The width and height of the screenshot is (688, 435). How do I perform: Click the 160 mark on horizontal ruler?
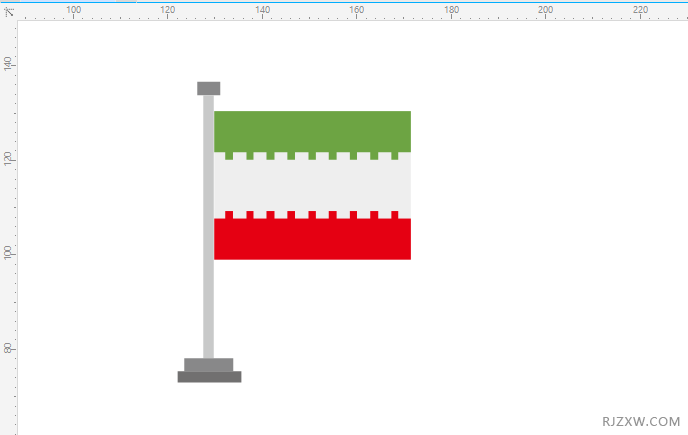coord(356,10)
